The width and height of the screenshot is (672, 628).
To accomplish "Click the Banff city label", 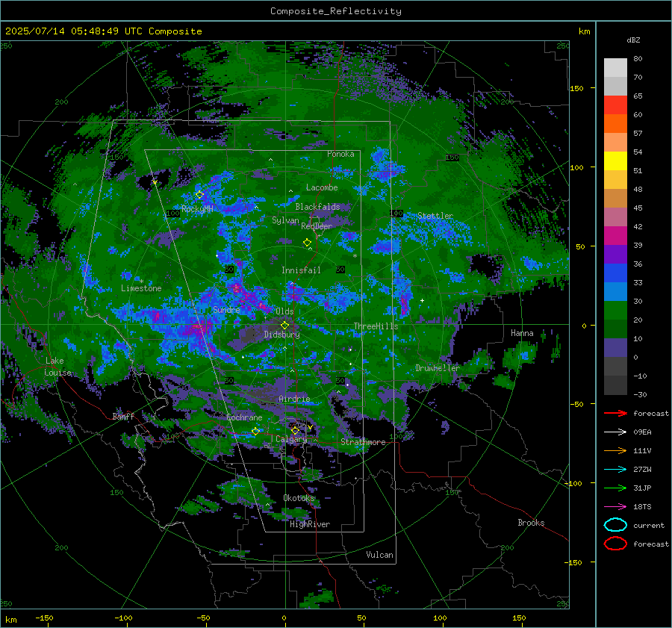I will [x=123, y=416].
